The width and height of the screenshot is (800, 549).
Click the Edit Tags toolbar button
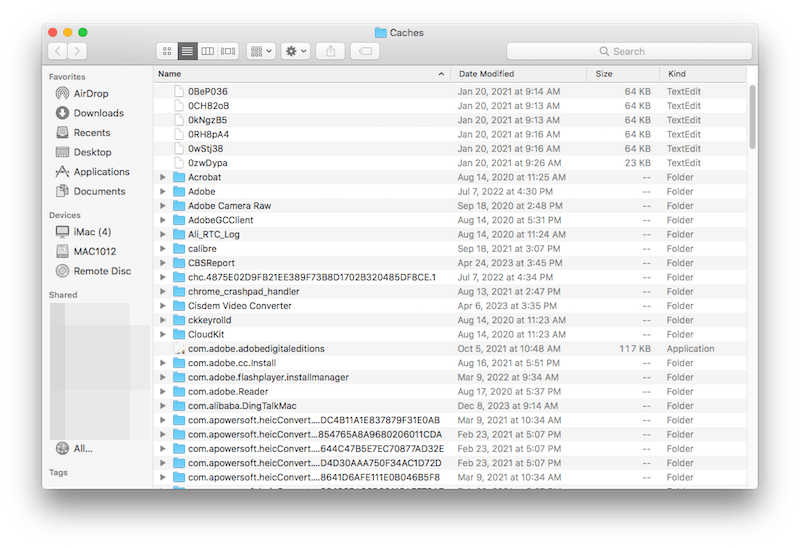tap(365, 51)
